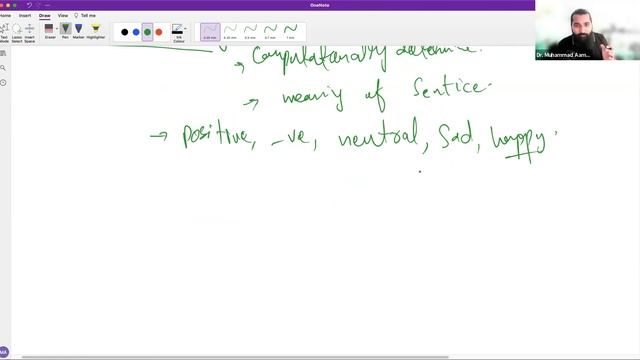Choose the 1 mm pen thickness
The image size is (640, 360).
290,32
